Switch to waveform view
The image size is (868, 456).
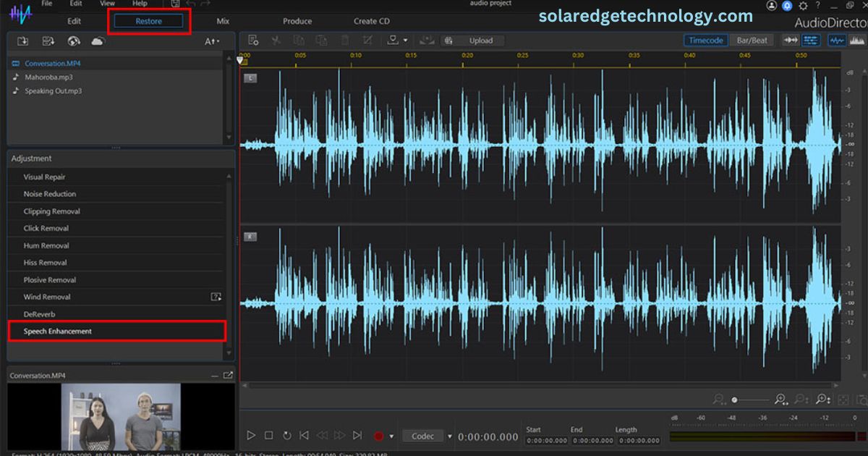point(838,41)
